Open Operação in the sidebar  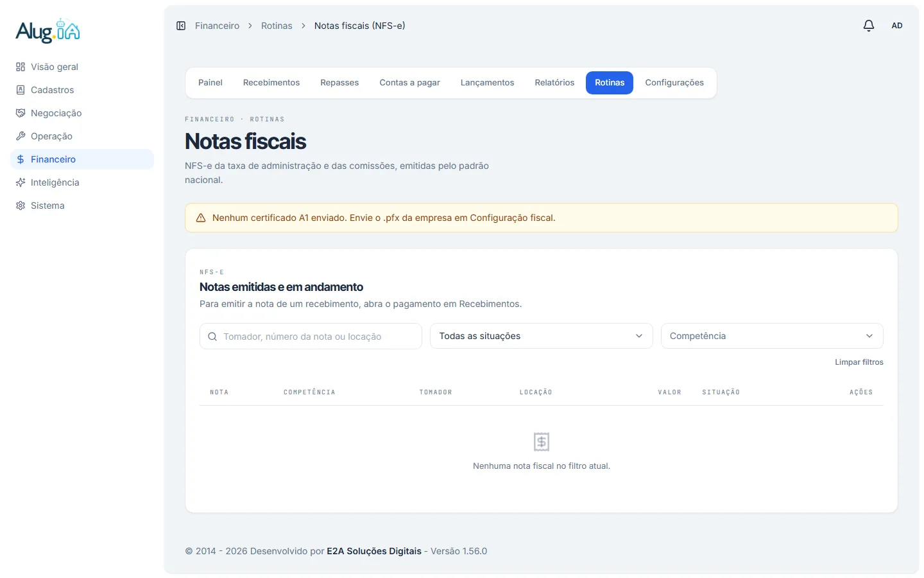pos(82,136)
